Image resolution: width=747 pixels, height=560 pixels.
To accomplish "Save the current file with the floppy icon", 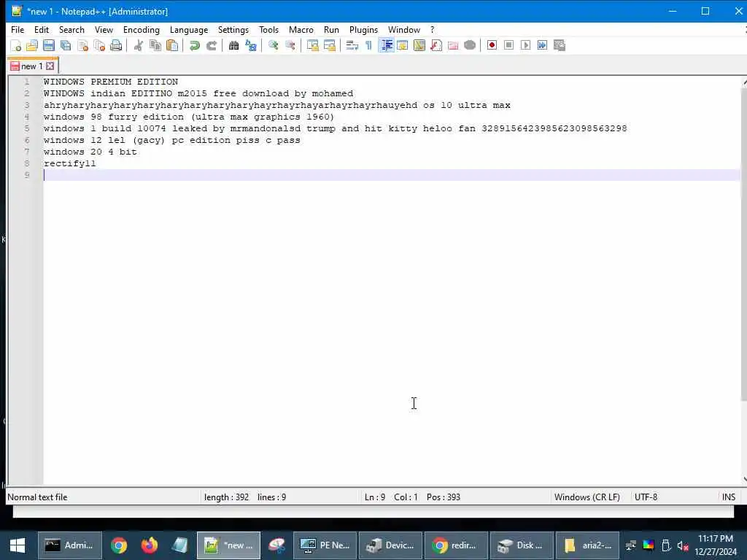I will pos(49,45).
